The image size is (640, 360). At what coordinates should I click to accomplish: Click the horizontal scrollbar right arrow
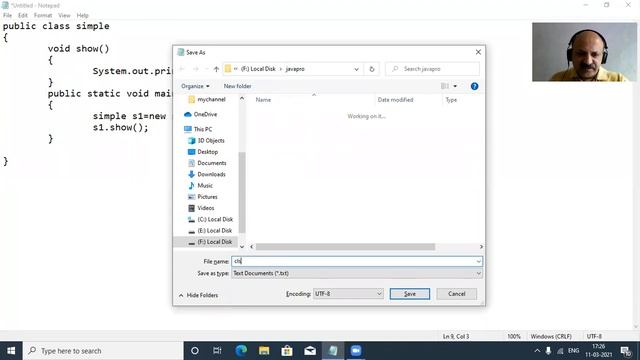(x=481, y=247)
